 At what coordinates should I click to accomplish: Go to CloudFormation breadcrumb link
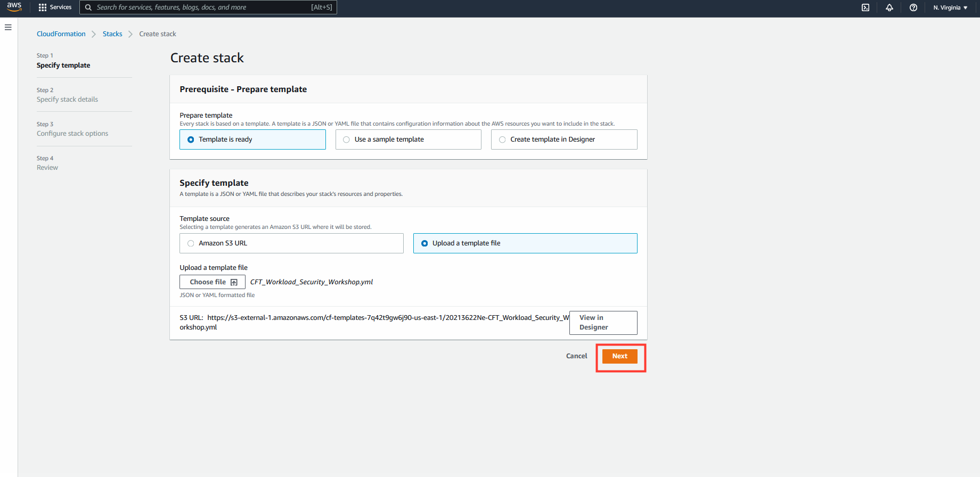coord(61,34)
